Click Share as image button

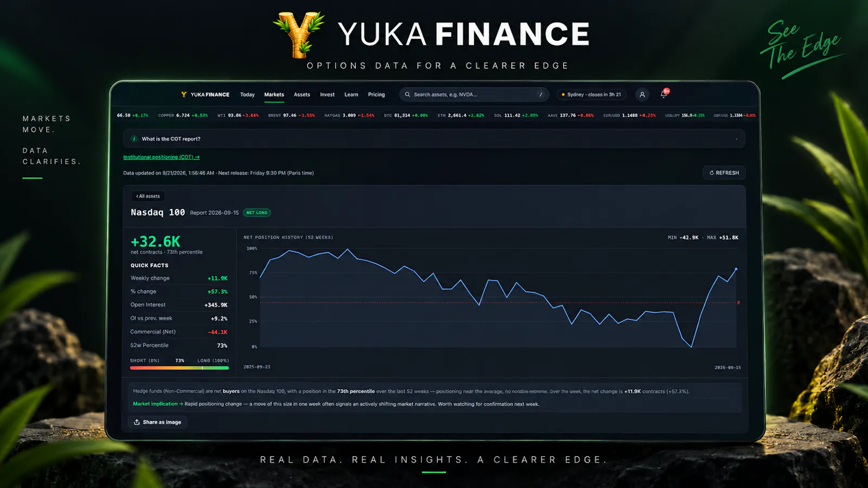pos(157,422)
